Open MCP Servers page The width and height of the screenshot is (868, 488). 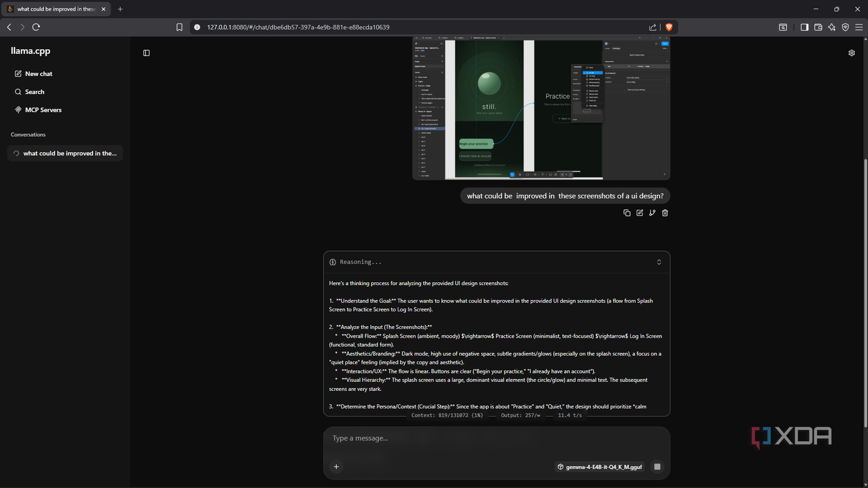point(38,110)
